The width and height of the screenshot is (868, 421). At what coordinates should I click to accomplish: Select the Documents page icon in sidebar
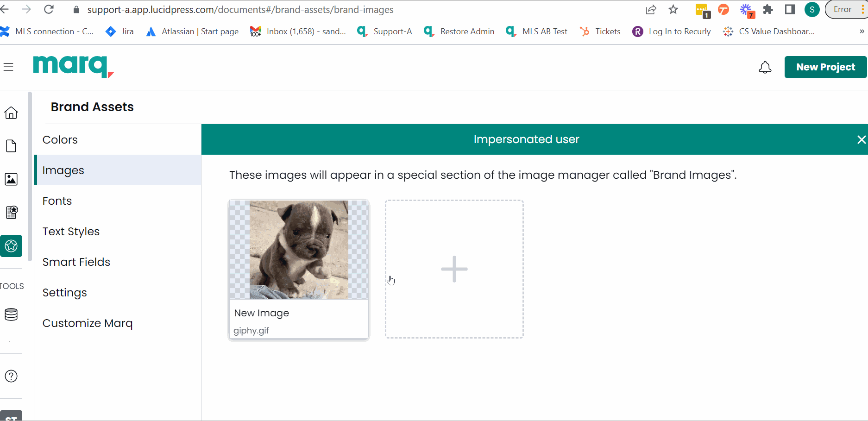pos(11,146)
